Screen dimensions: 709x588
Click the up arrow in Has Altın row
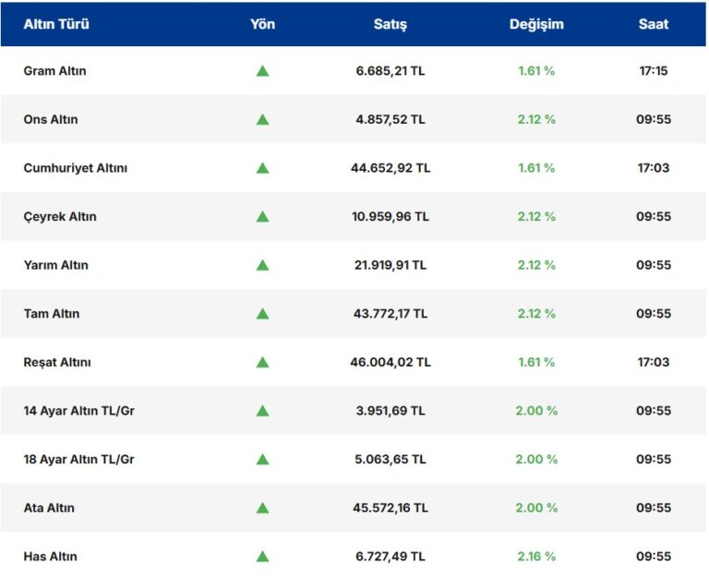coord(262,557)
